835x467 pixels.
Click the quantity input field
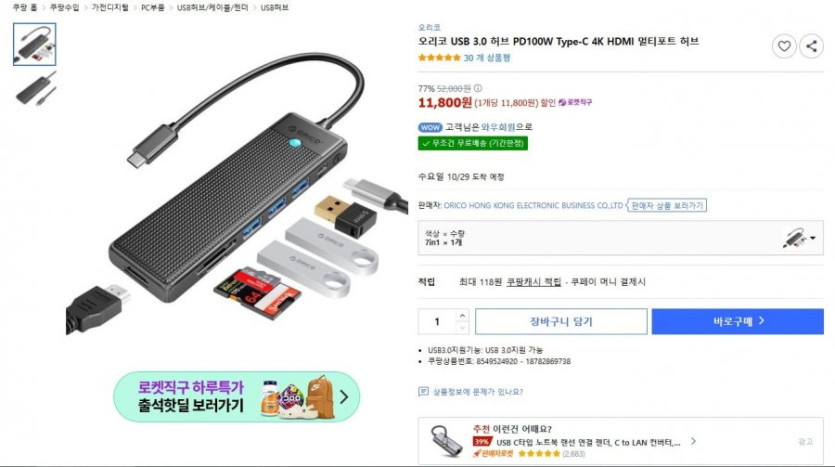[x=437, y=322]
